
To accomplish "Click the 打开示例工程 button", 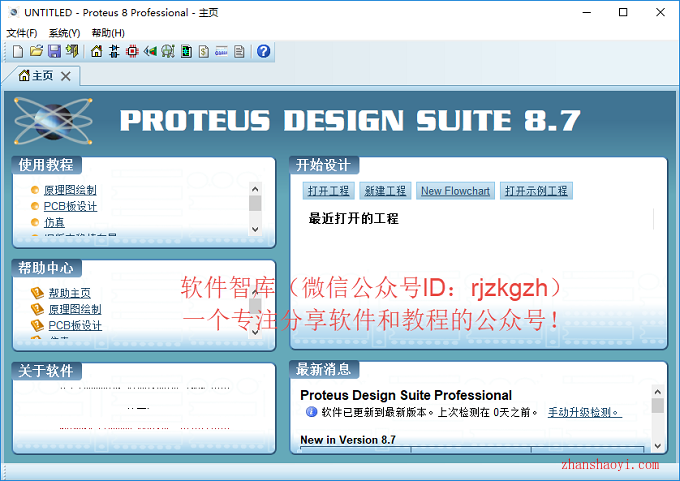I will (x=536, y=191).
